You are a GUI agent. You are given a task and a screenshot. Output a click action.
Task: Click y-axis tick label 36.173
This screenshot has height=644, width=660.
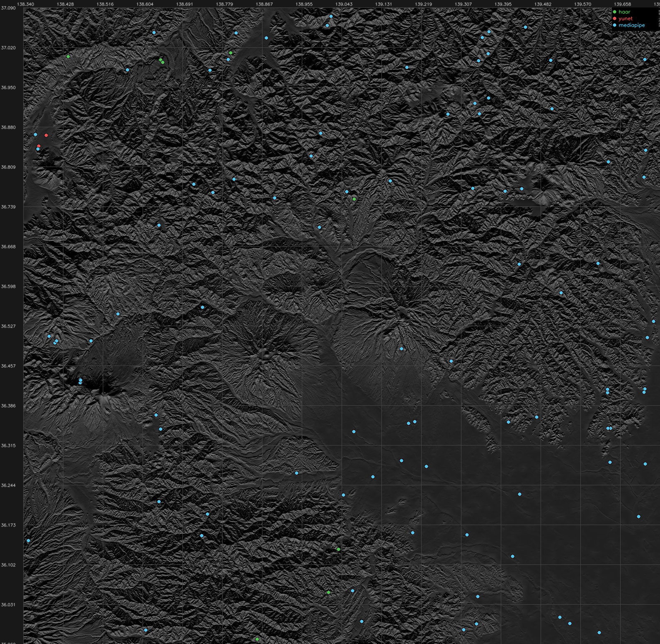pyautogui.click(x=8, y=525)
